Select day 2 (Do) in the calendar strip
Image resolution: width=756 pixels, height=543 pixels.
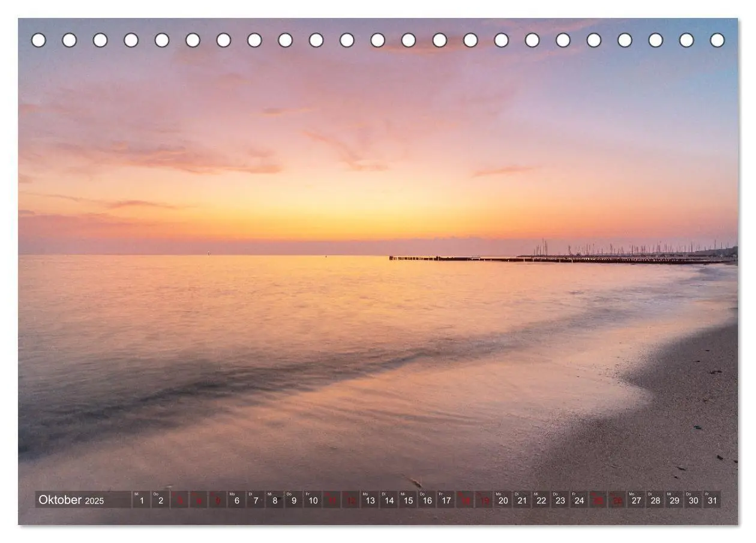point(160,500)
